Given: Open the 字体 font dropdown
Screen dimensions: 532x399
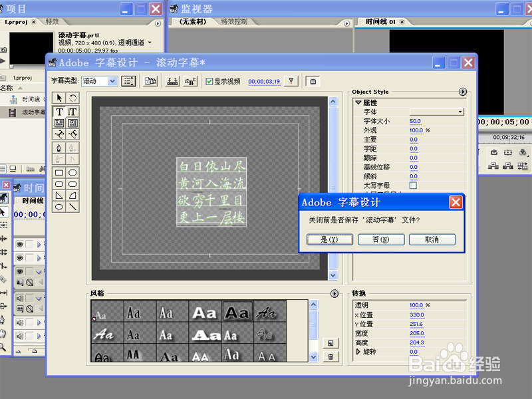Looking at the screenshot, I should coord(437,112).
